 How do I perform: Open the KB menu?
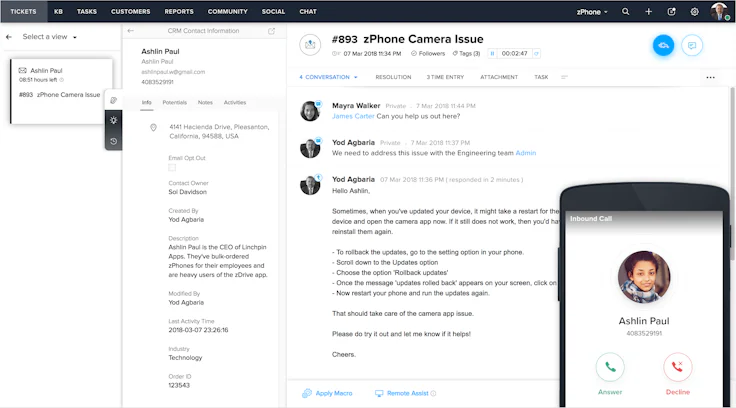click(x=58, y=11)
